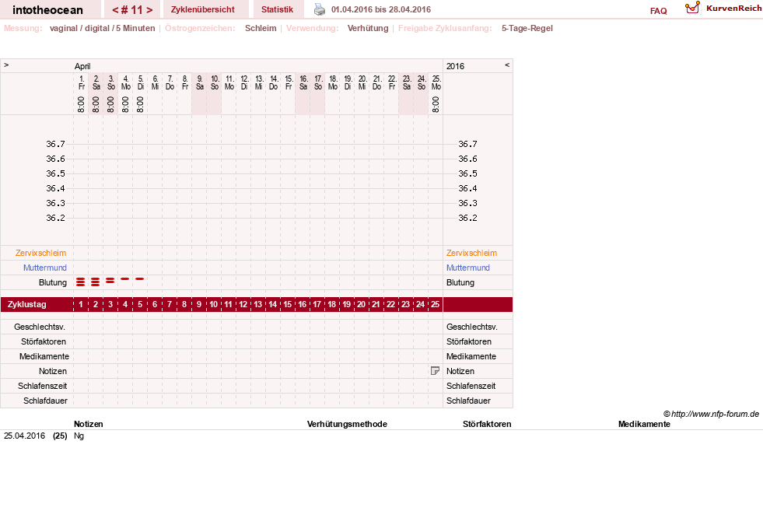The image size is (763, 532).
Task: Click the intotheocean user tab
Action: pos(47,10)
